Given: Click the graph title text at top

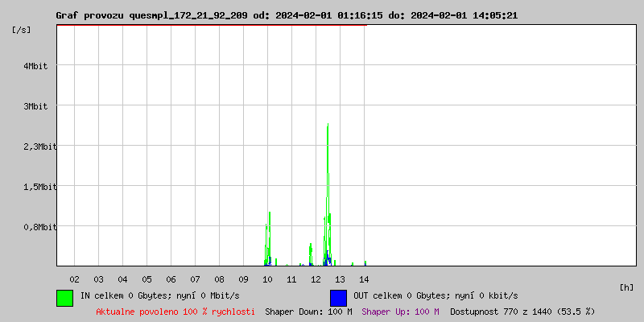Looking at the screenshot, I should coord(297,15).
